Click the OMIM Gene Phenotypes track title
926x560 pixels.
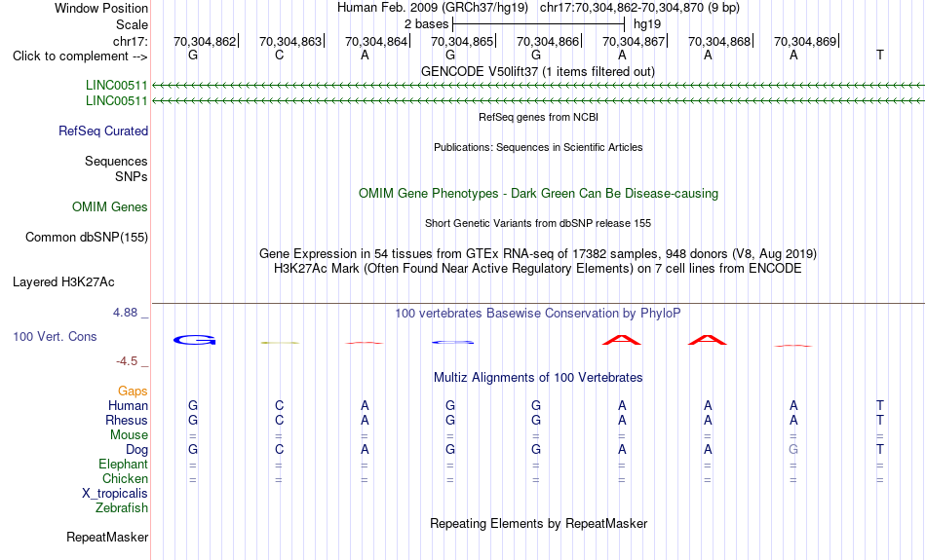pos(539,194)
